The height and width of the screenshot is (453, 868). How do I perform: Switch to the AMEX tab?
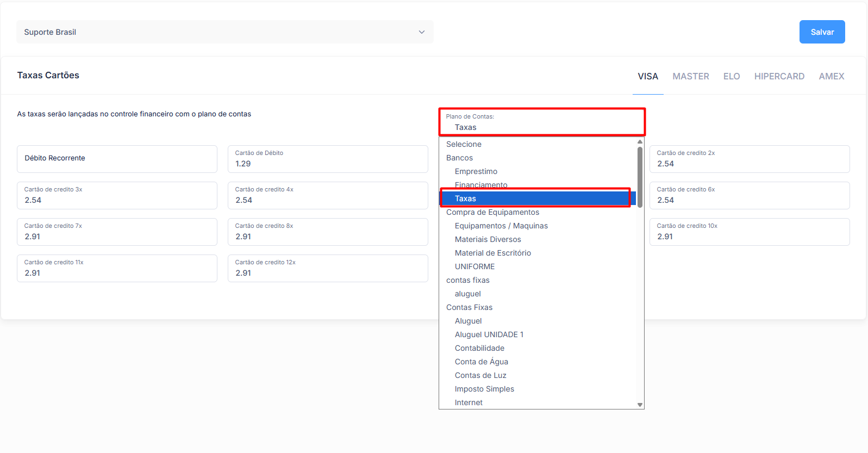point(831,77)
